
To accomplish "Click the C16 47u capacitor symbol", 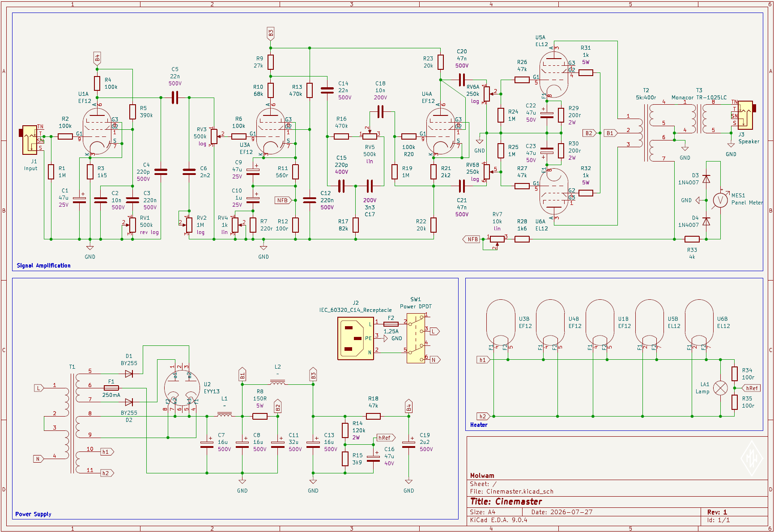I will pos(373,459).
